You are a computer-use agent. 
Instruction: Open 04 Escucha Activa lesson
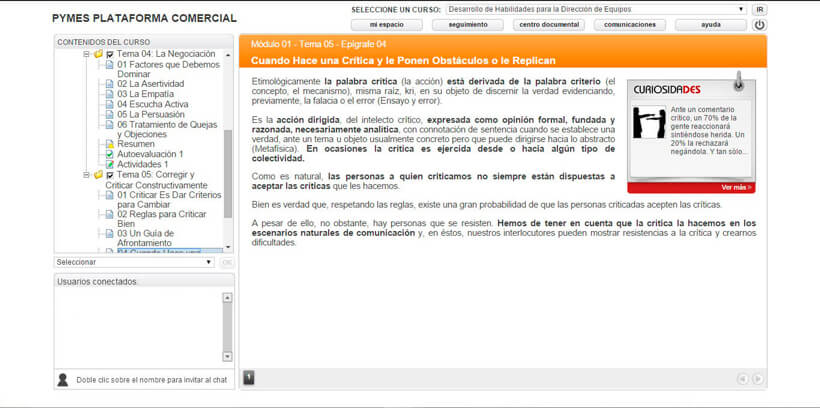[153, 105]
